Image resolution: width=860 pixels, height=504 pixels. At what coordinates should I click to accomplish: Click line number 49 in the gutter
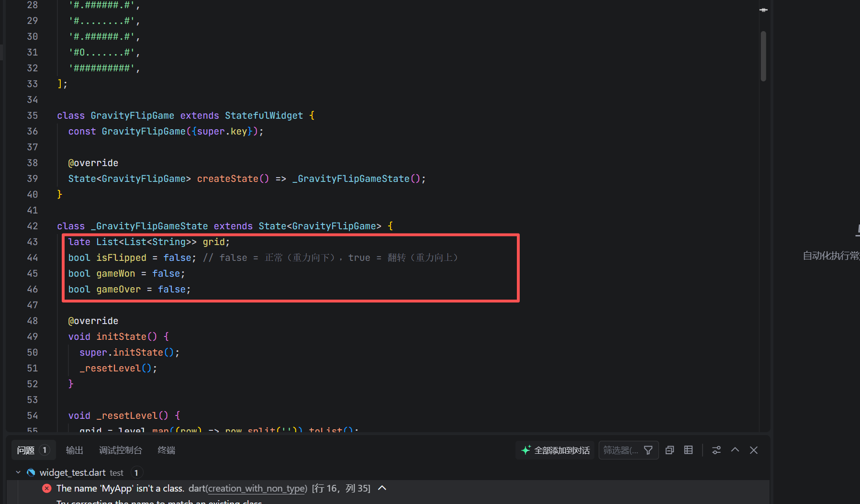(x=32, y=336)
